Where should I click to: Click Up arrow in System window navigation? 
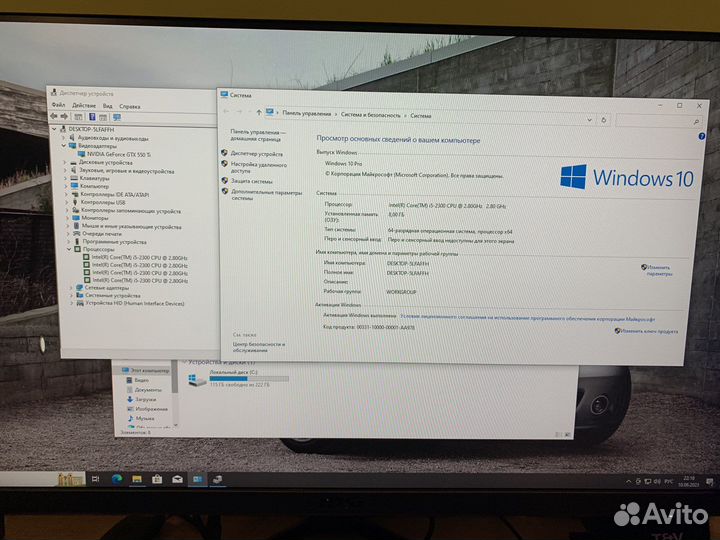(259, 112)
